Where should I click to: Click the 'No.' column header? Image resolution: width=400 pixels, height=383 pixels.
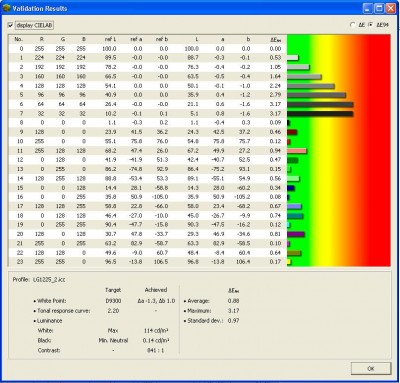pos(19,39)
